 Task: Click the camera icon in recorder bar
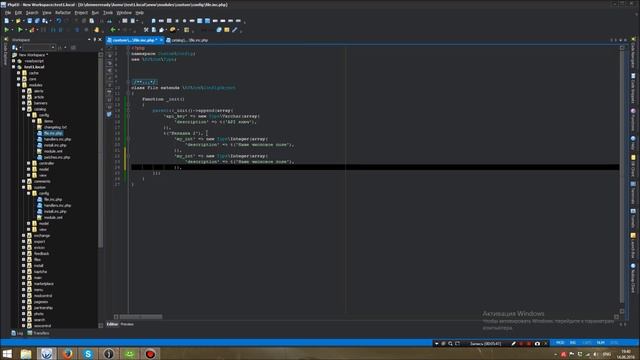tap(537, 344)
